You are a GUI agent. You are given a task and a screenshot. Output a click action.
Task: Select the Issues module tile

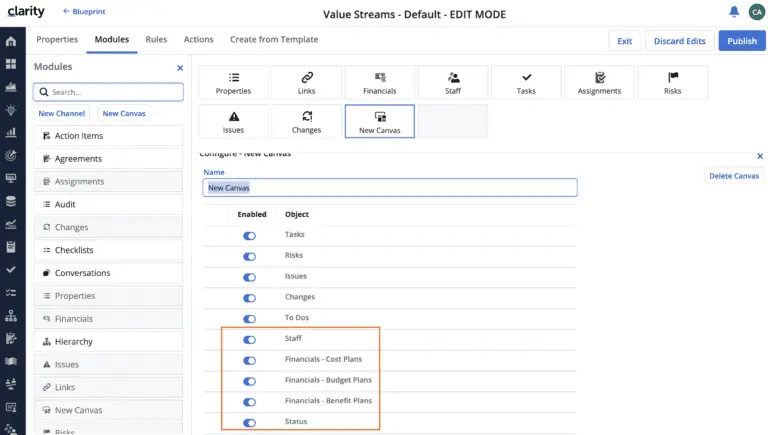233,121
